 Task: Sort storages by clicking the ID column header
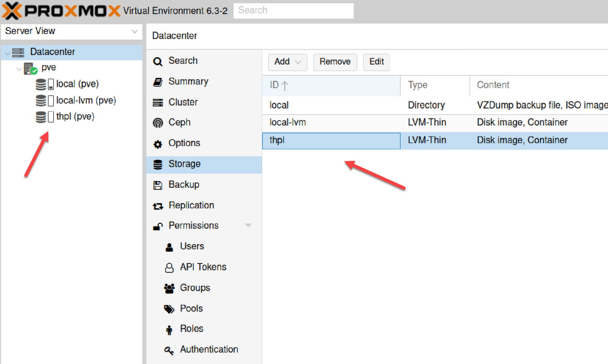coord(279,85)
